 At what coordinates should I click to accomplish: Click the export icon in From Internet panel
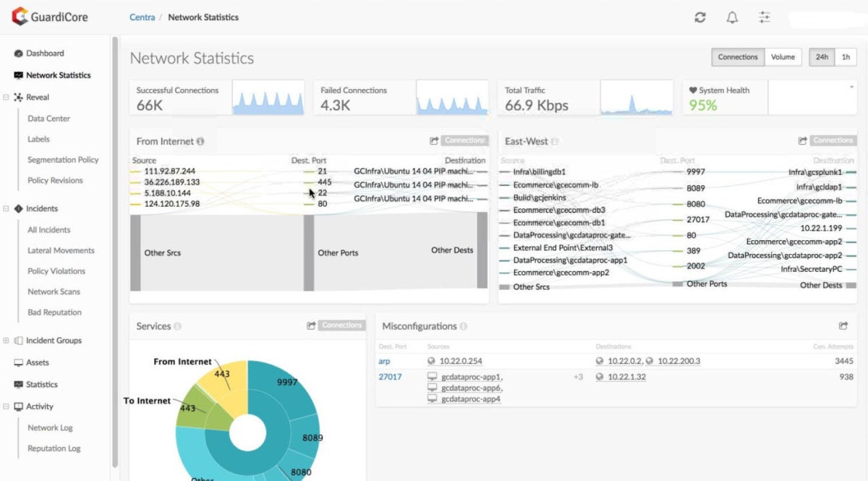coord(434,141)
